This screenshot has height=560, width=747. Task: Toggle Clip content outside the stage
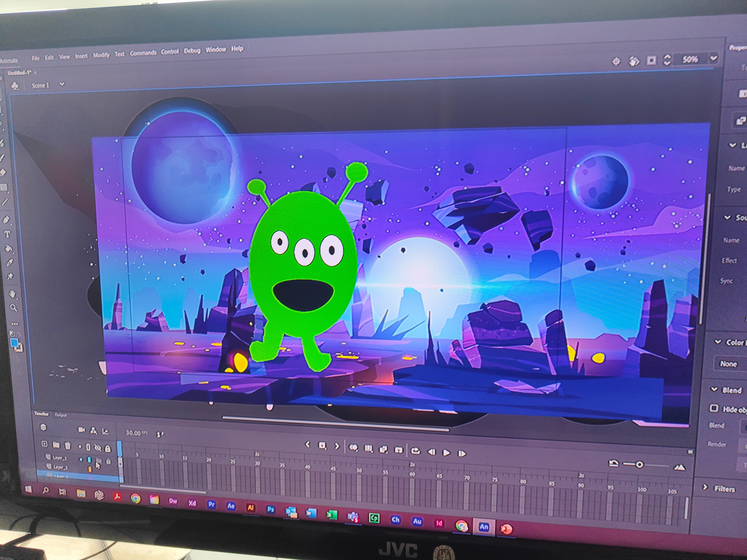[651, 60]
